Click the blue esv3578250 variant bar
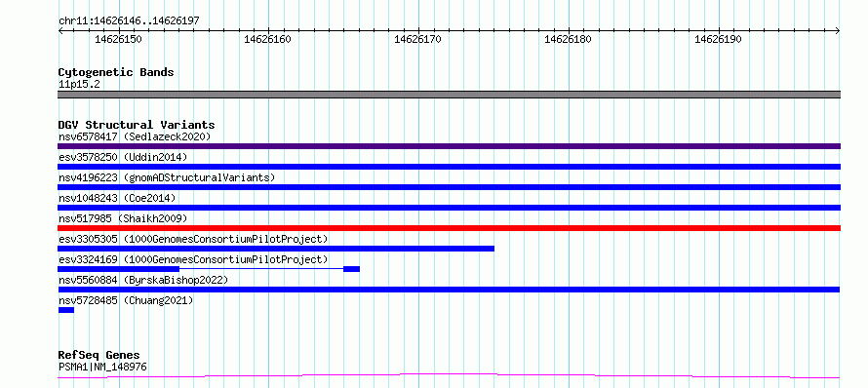This screenshot has height=388, width=868. pyautogui.click(x=449, y=167)
